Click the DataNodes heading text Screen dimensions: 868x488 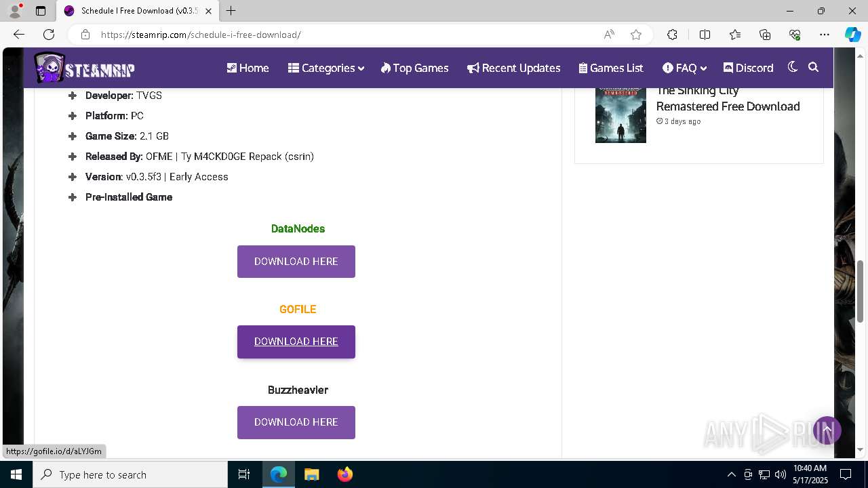298,228
